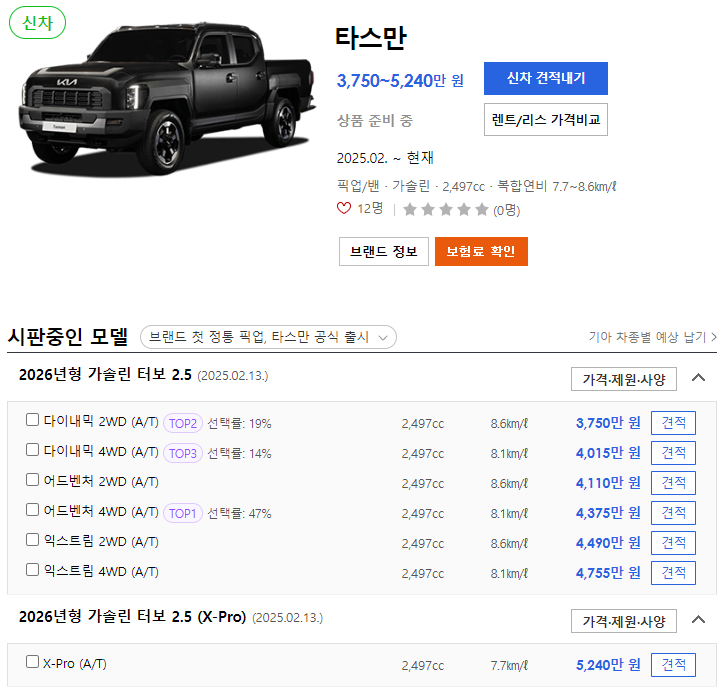Click the 타스만 title

coord(371,38)
